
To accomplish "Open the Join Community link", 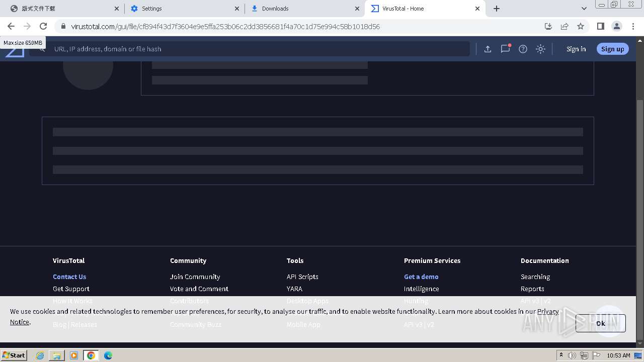I will [195, 277].
